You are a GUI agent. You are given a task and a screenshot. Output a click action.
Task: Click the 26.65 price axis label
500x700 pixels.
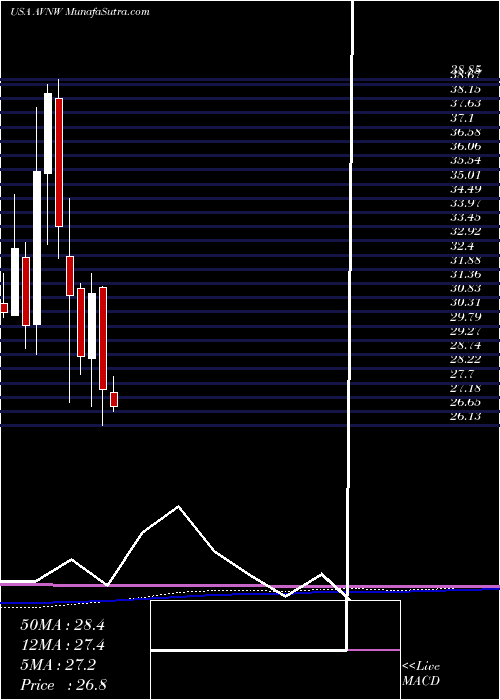click(x=466, y=402)
